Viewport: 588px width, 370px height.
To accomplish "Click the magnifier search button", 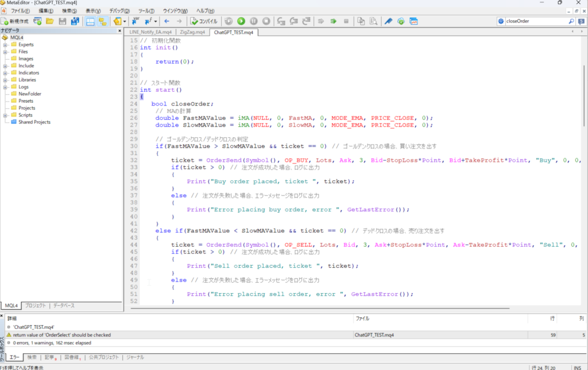I will coord(571,21).
